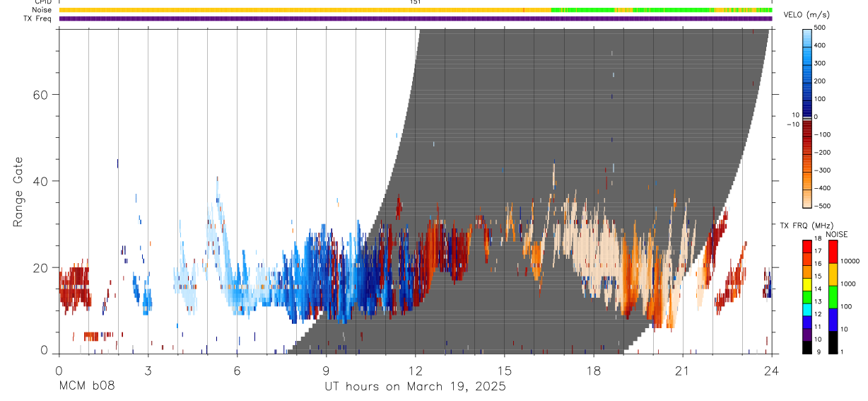Viewport: 868px width, 401px height.
Task: Click the Noise row label at top left
Action: coord(42,10)
